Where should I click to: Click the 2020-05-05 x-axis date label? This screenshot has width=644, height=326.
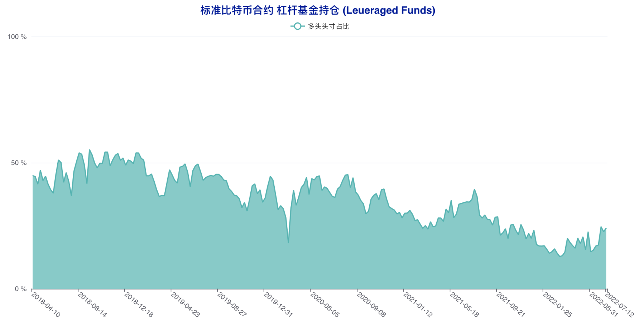[325, 305]
